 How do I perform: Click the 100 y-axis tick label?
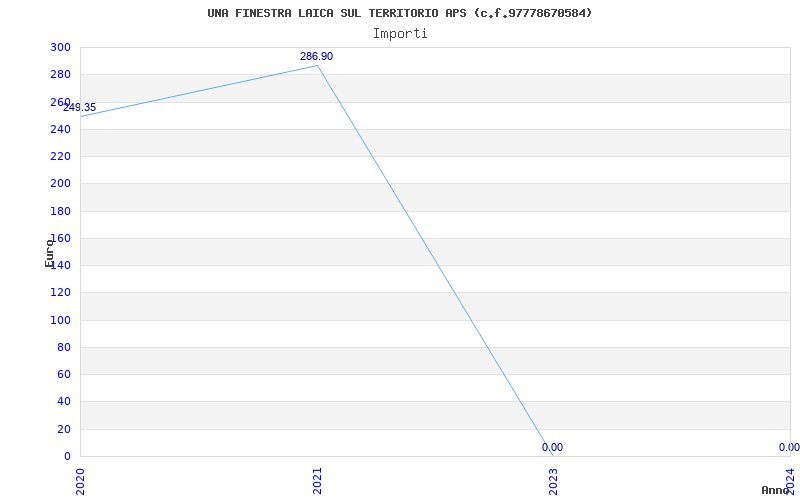click(60, 320)
